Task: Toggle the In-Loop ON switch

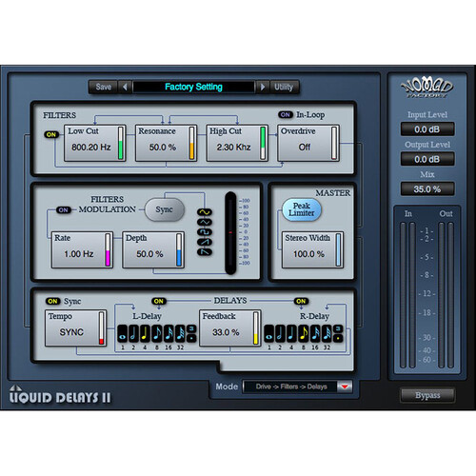Action: 286,114
